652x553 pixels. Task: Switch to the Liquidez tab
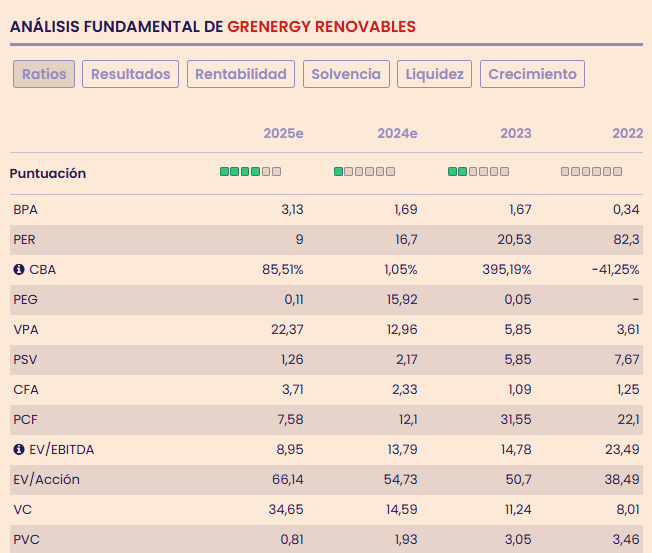click(435, 74)
